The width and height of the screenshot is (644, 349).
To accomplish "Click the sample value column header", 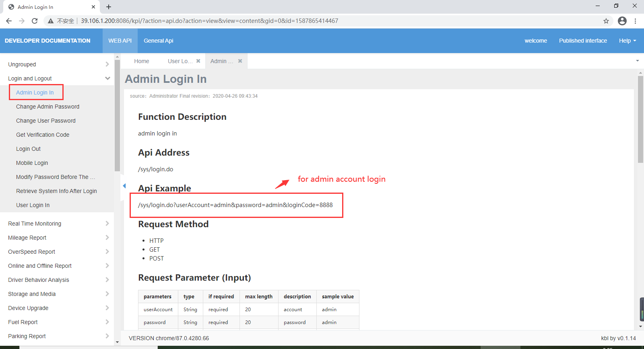I will coord(338,297).
